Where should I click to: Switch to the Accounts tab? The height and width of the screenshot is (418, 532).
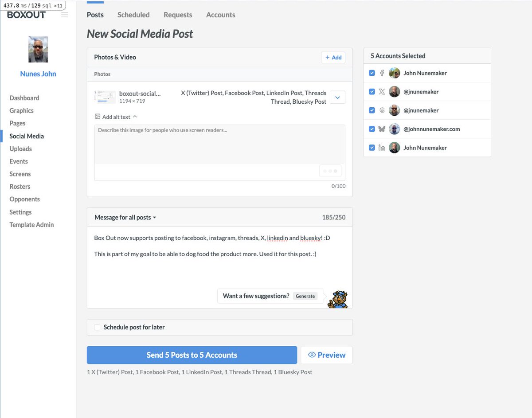(221, 15)
